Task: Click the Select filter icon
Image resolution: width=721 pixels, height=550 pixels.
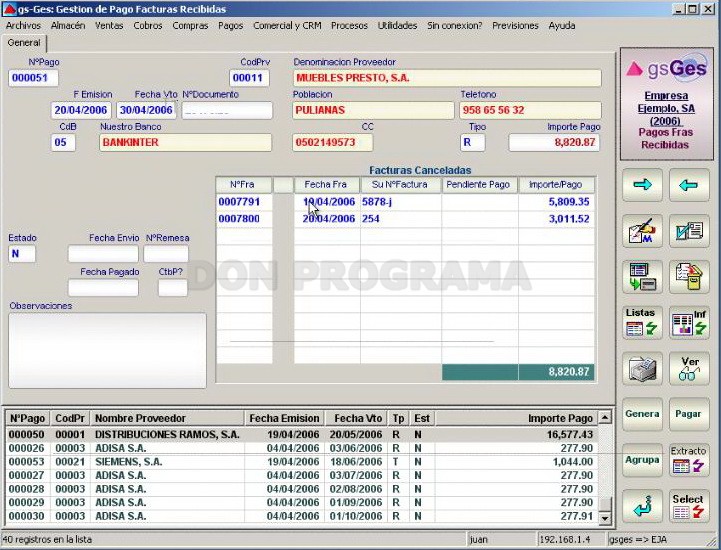Action: pos(689,506)
